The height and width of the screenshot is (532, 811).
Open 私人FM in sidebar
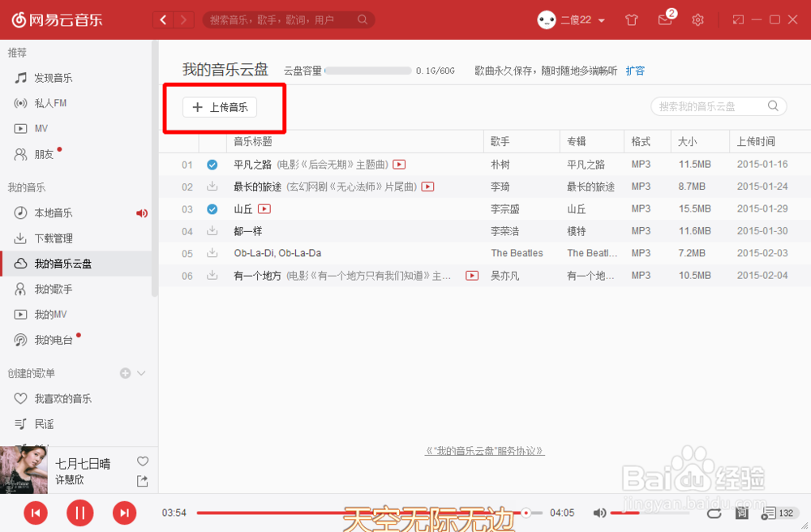50,104
